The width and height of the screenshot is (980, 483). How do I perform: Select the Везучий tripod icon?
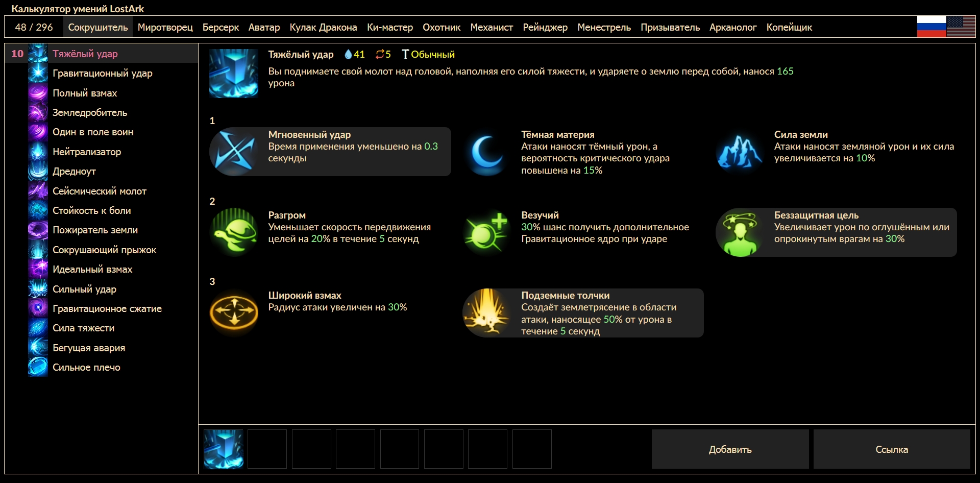[x=487, y=232]
